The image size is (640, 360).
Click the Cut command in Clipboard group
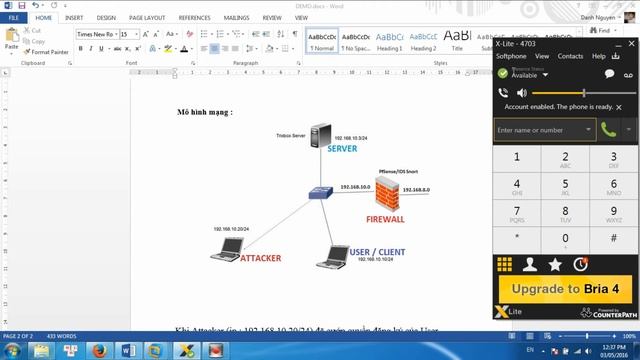(x=32, y=31)
